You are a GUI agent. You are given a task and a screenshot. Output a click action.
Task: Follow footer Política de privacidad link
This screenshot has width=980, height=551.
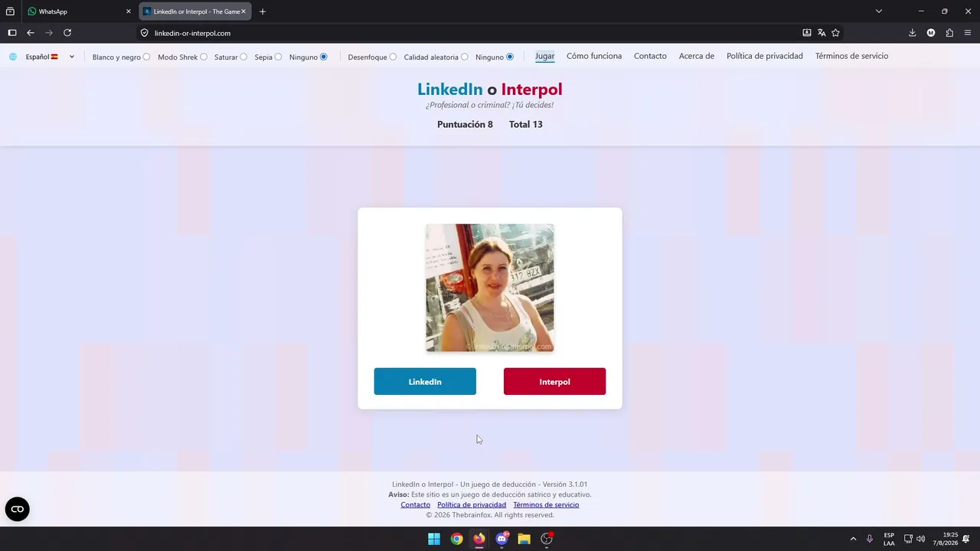pos(472,505)
